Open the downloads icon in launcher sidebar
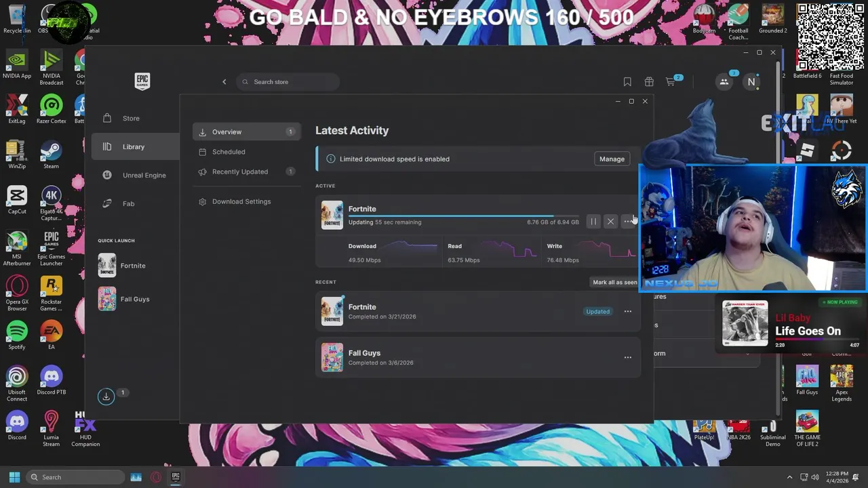868x488 pixels. (106, 396)
